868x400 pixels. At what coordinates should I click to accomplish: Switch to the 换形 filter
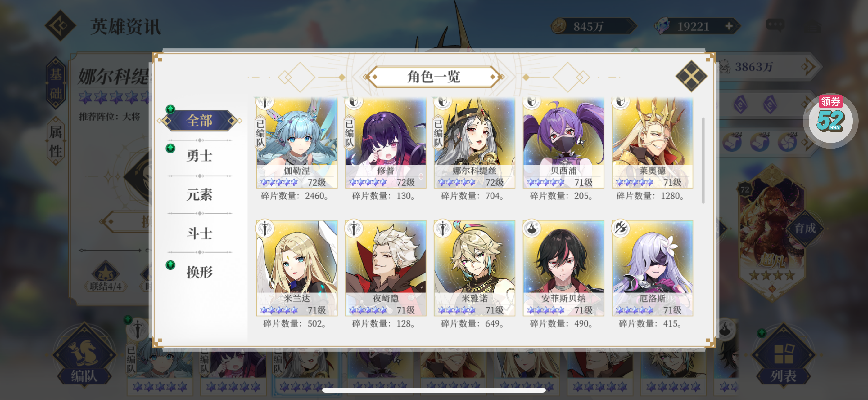(x=200, y=272)
